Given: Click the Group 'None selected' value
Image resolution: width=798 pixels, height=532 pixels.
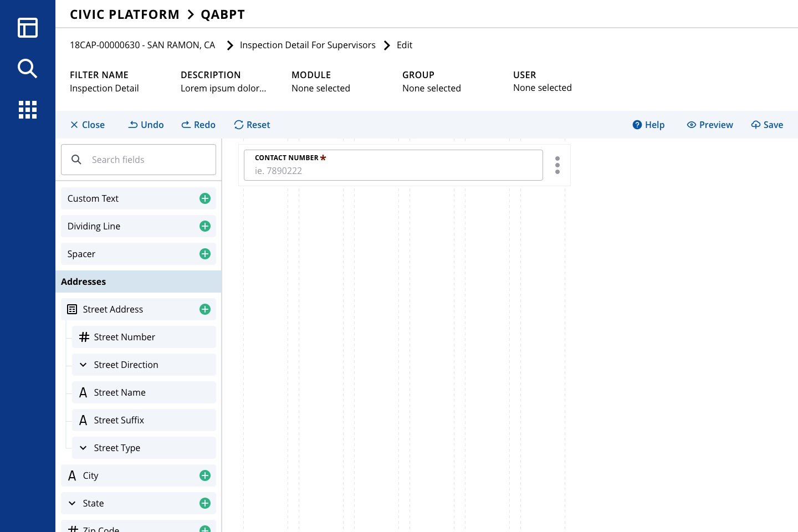Looking at the screenshot, I should tap(432, 88).
